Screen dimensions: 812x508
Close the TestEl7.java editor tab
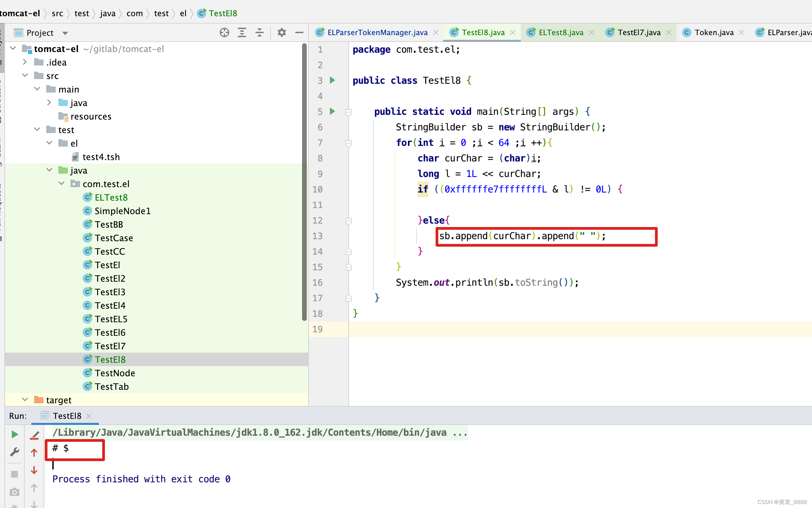[x=669, y=32]
